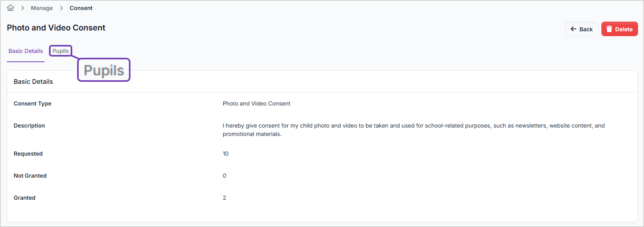Viewport: 644px width, 227px height.
Task: Click the left arrow icon on Back button
Action: [573, 29]
